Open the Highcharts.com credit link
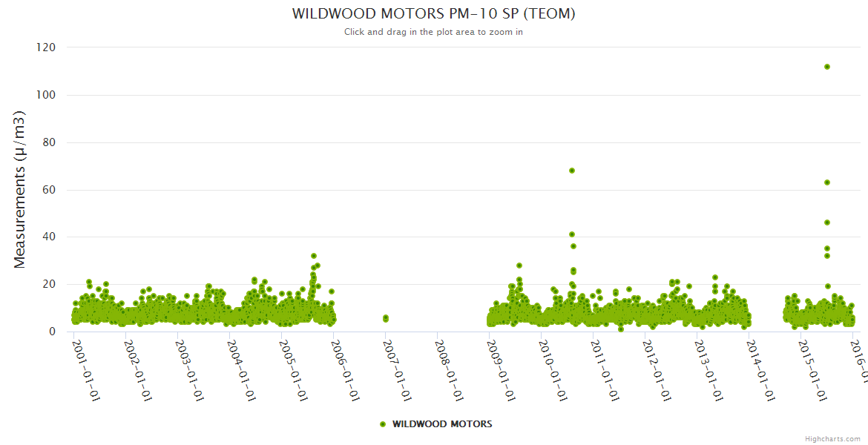Viewport: 868px width, 445px height. point(832,438)
